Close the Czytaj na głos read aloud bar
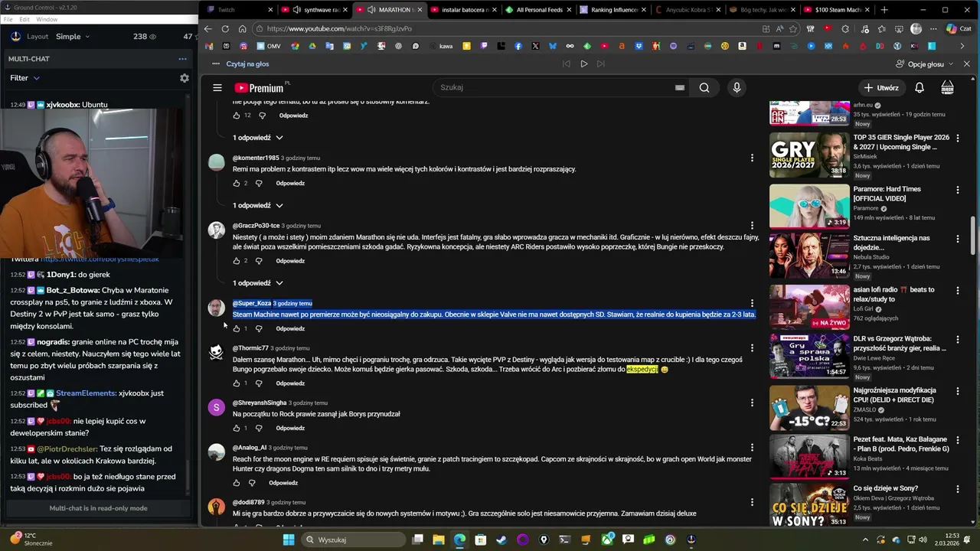 coord(966,64)
